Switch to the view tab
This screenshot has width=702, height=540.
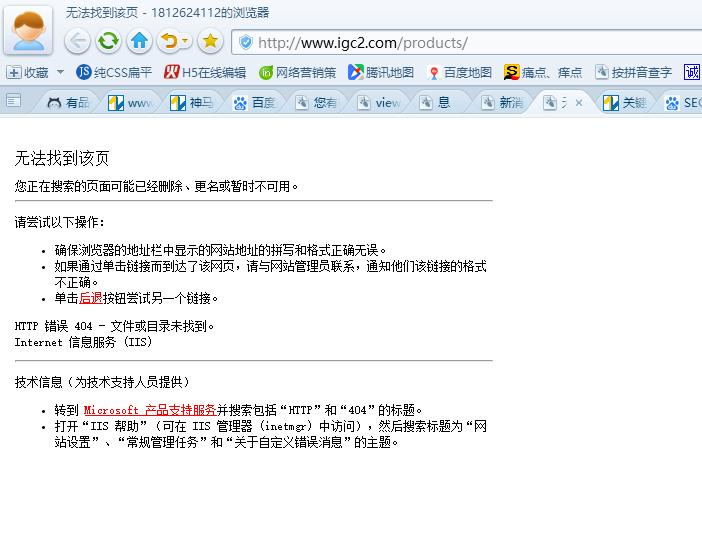(x=378, y=103)
